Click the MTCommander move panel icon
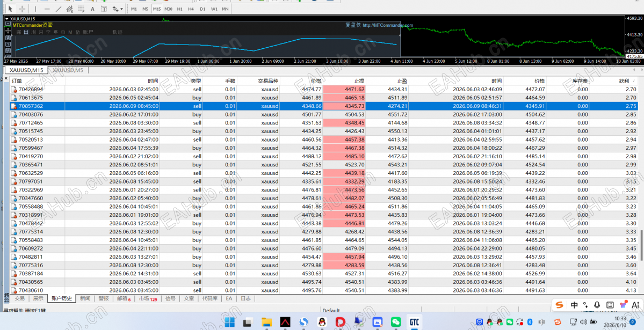This screenshot has height=330, width=644. coord(8,31)
